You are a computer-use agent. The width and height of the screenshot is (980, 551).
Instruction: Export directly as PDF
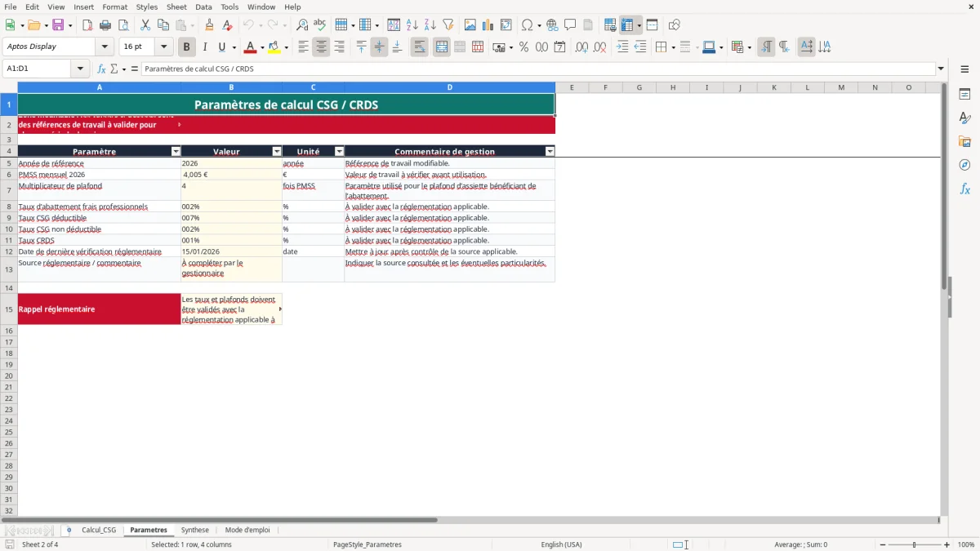coord(87,25)
